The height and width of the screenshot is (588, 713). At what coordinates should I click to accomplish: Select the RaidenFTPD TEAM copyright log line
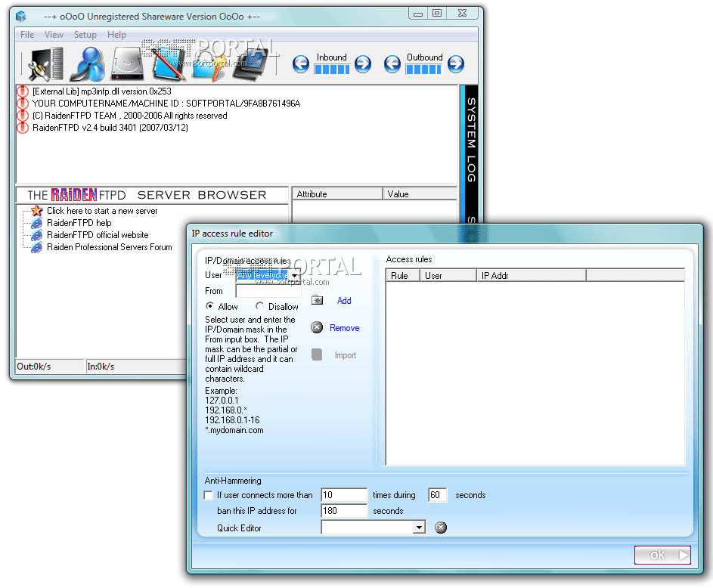[x=129, y=116]
